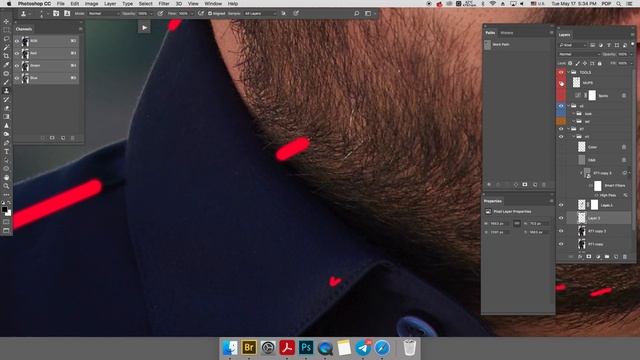Hide the RGB channel
640x360 pixels.
(17, 41)
